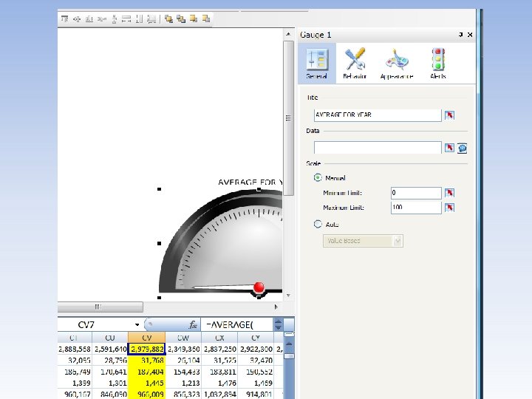This screenshot has width=532, height=399.
Task: Click cell selector icon next to Title field
Action: pos(449,115)
